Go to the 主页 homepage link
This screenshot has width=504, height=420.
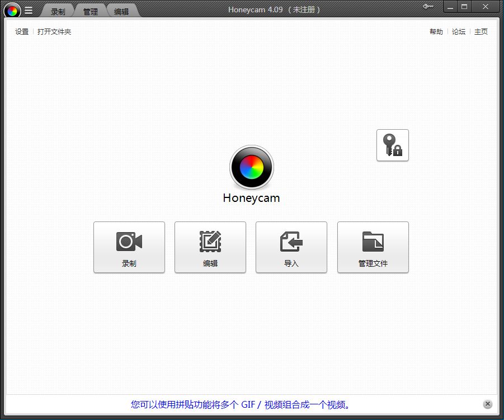coord(481,32)
